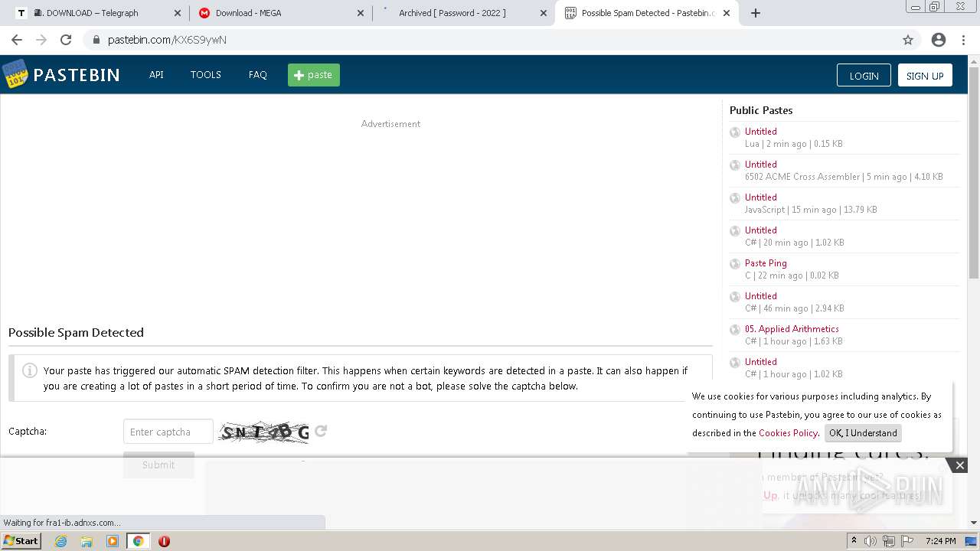
Task: Close the Download - MEGA tab
Action: coord(361,13)
